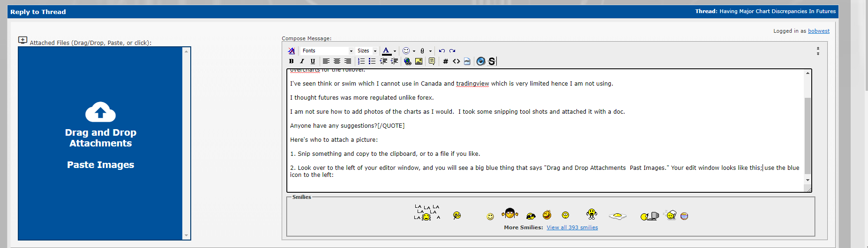
Task: Click the message editor scrollbar up arrow
Action: [808, 73]
